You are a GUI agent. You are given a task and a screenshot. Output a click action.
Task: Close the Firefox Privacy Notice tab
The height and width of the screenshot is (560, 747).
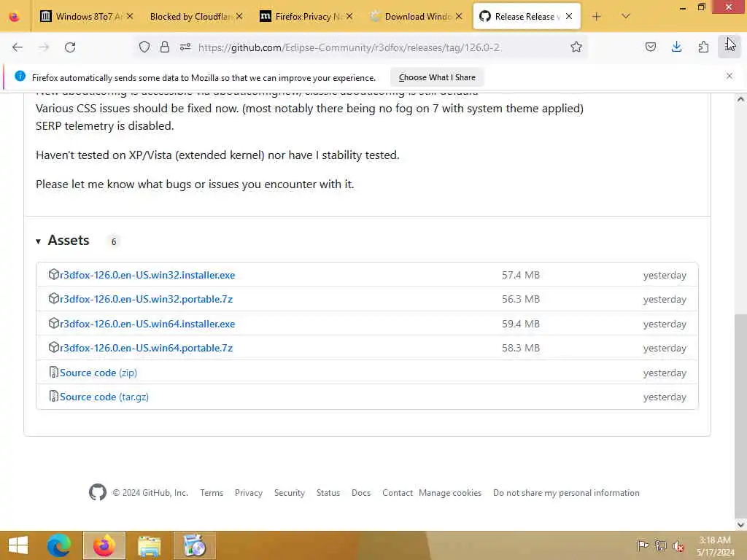pyautogui.click(x=349, y=17)
